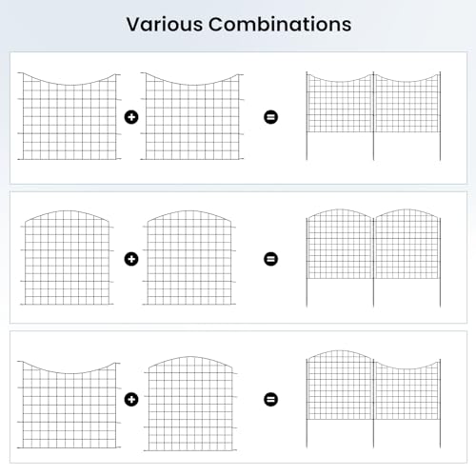Screen dimensions: 476x476
Task: Click the plus icon in the first row
Action: click(131, 117)
